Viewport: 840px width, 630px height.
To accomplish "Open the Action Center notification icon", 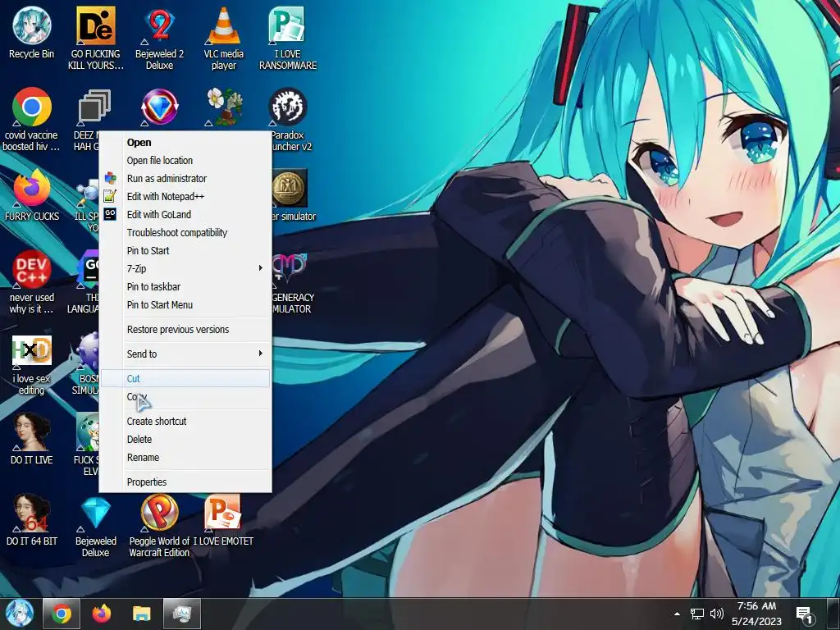I will [805, 615].
